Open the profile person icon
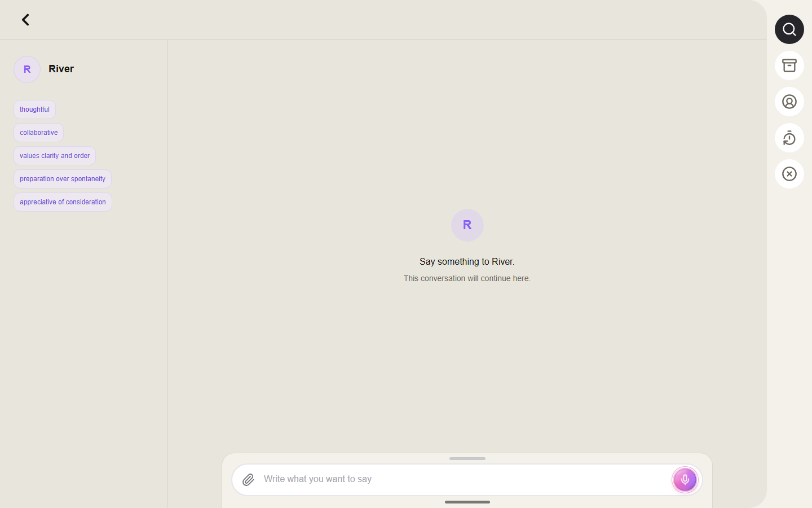 (789, 102)
